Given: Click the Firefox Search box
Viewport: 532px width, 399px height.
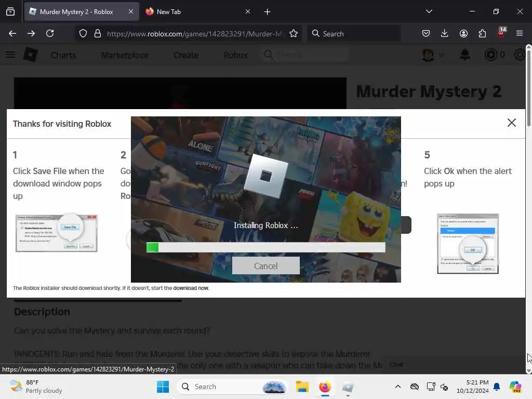Looking at the screenshot, I should tap(354, 34).
